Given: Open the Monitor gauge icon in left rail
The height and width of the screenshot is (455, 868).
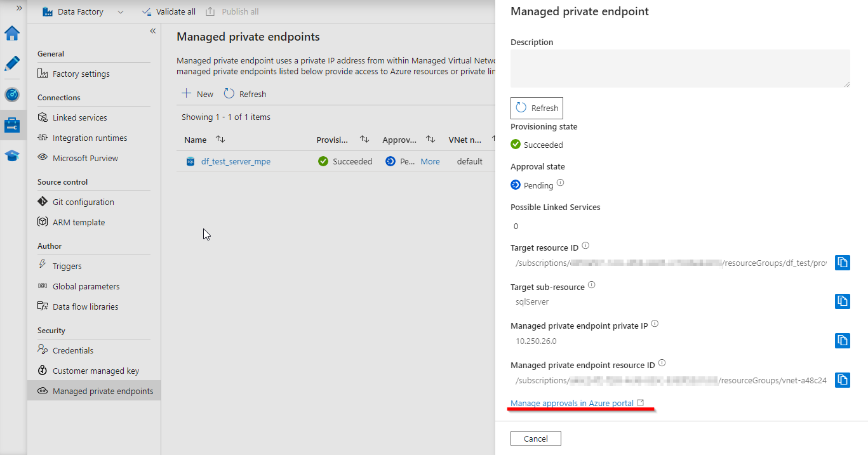Looking at the screenshot, I should [12, 95].
